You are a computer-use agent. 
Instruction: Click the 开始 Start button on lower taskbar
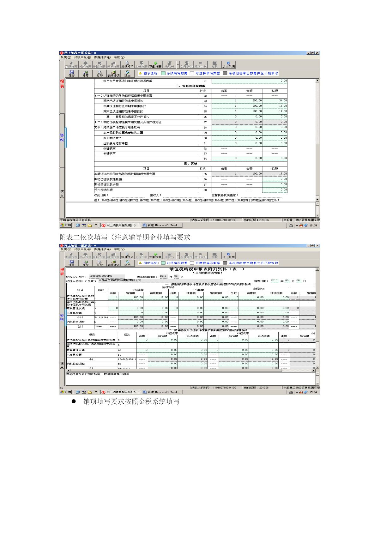click(66, 392)
